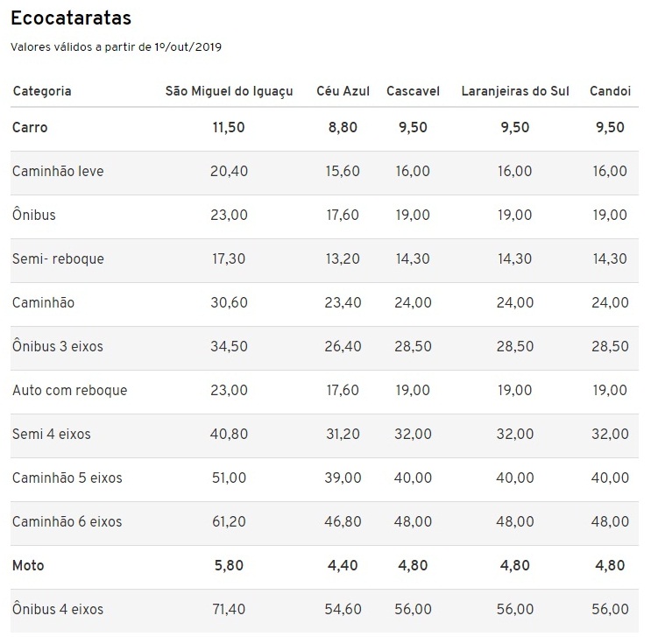Click the Carro row label
This screenshot has height=644, width=651.
point(30,127)
